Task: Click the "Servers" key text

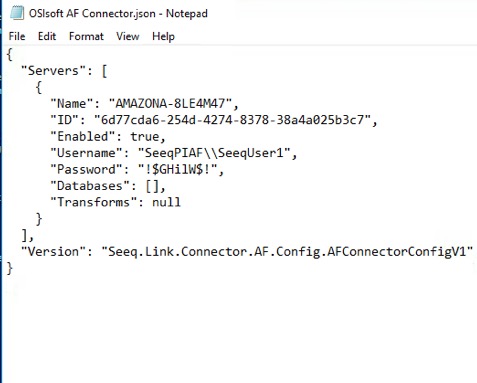Action: pyautogui.click(x=53, y=71)
